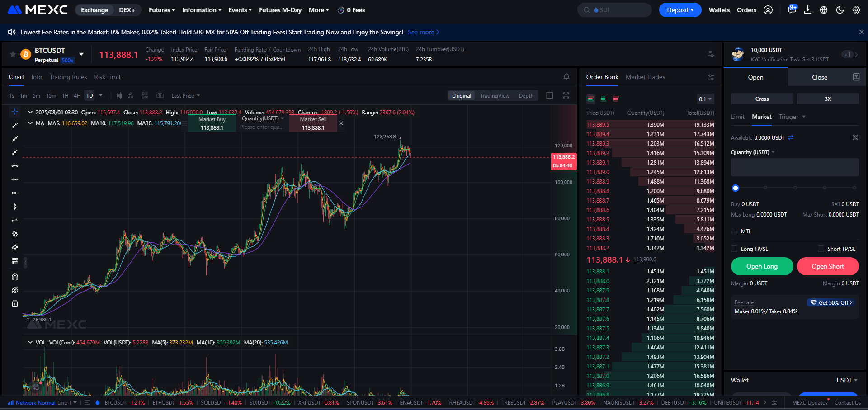Switch to the Market Trades tab
This screenshot has height=410, width=868.
(645, 77)
